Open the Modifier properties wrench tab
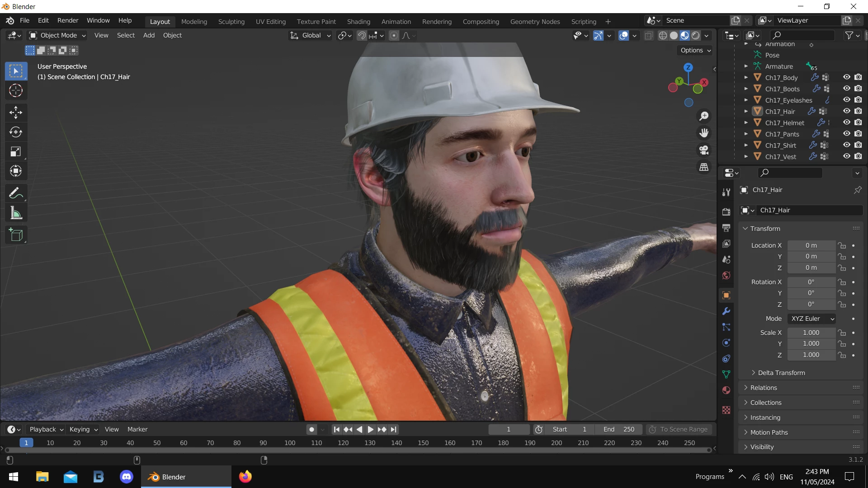868x488 pixels. click(x=726, y=311)
